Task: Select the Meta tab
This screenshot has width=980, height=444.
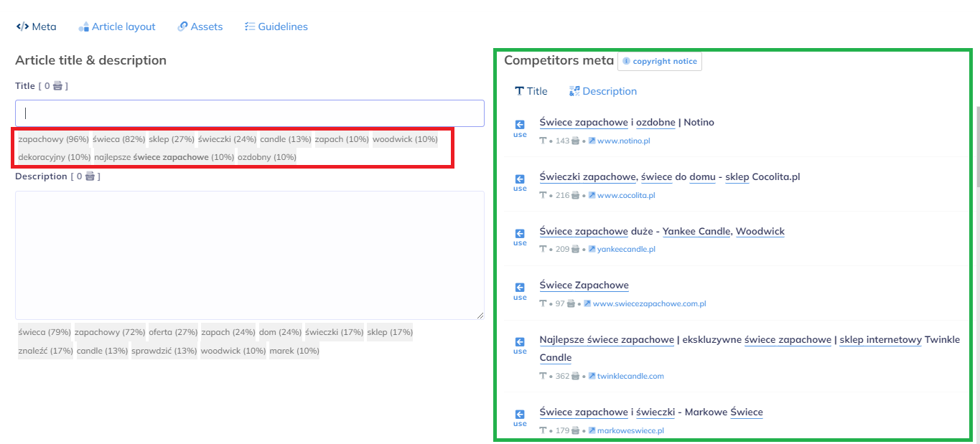Action: tap(36, 27)
